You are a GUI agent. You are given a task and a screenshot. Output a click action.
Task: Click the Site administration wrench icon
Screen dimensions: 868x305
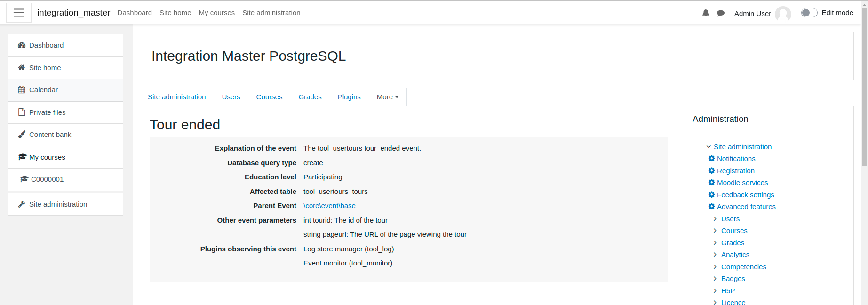22,204
